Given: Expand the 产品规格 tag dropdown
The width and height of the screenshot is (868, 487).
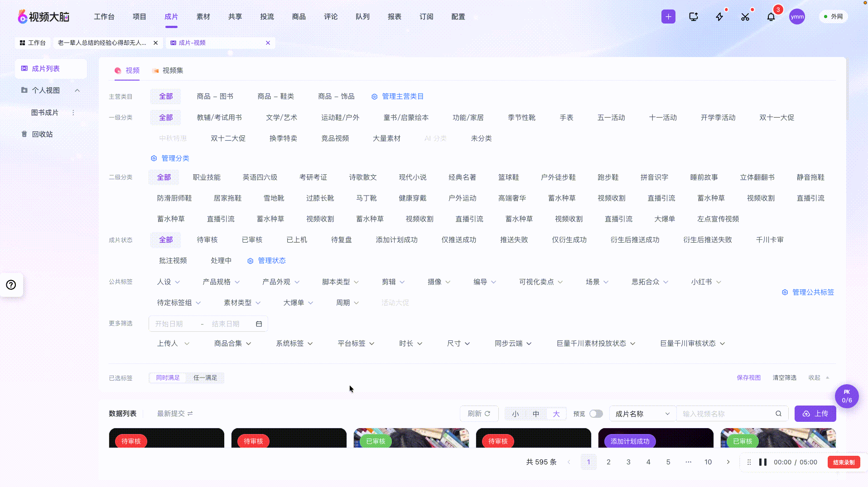Looking at the screenshot, I should 221,282.
